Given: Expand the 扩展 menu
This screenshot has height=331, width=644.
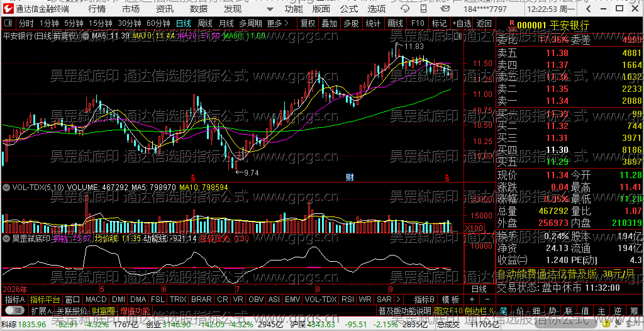Looking at the screenshot, I should coord(42,310).
